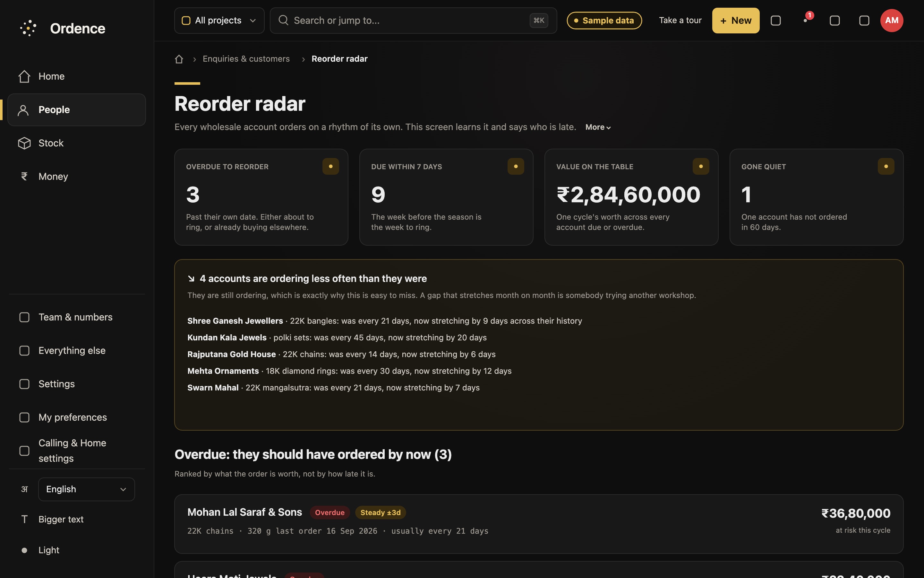Click the Gone quiet card dot icon
The width and height of the screenshot is (924, 578).
[x=886, y=166]
